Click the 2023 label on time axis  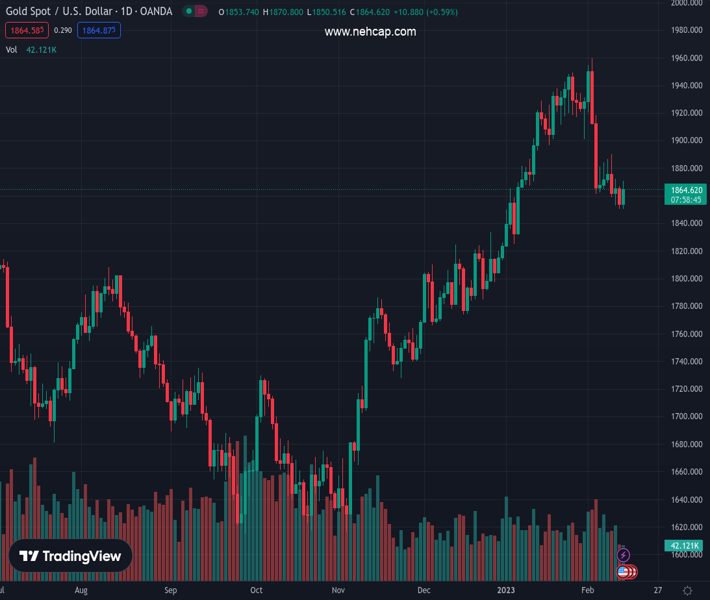point(508,591)
